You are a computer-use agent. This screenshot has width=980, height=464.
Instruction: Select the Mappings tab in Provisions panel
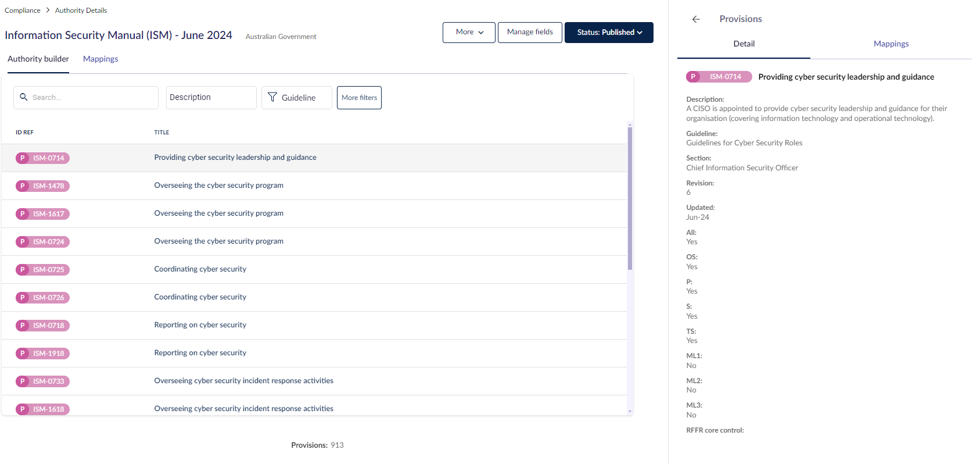pos(891,44)
